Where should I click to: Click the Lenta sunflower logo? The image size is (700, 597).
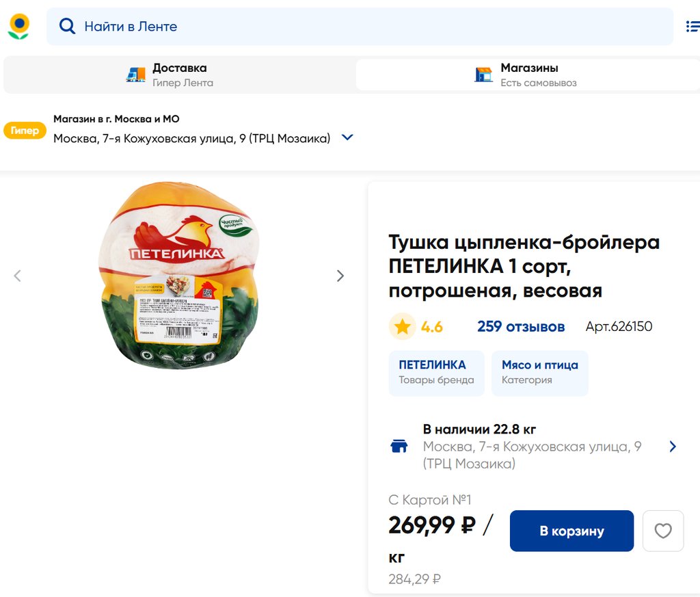[18, 27]
